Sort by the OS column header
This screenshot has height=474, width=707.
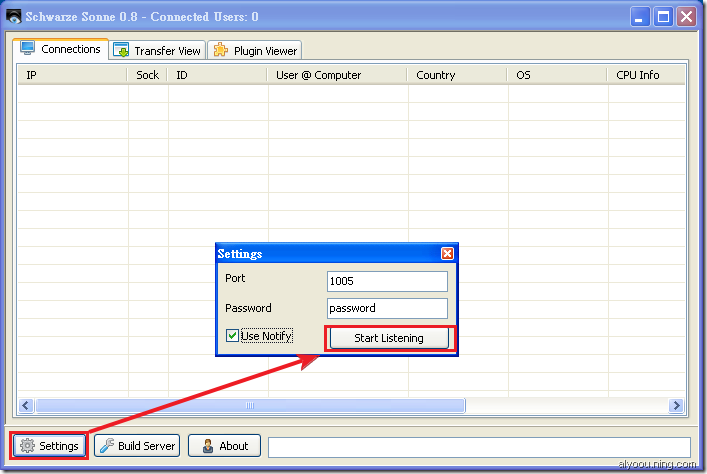[x=557, y=75]
